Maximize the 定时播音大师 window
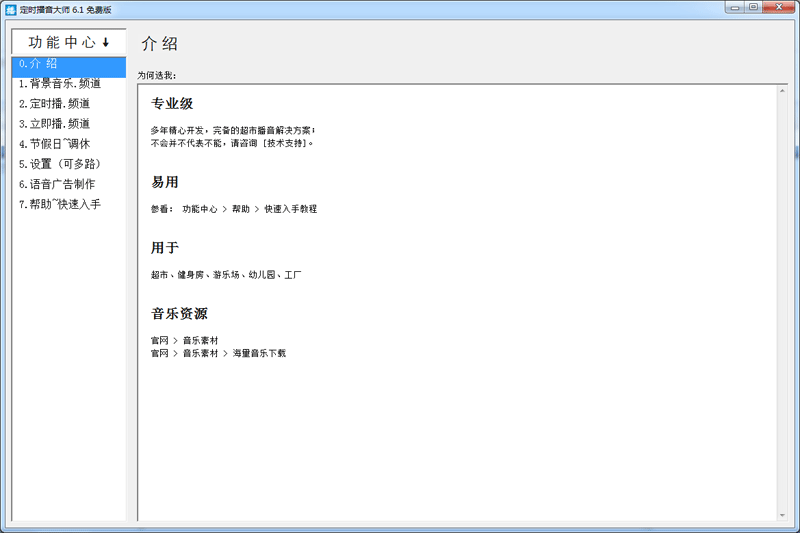 [x=753, y=7]
